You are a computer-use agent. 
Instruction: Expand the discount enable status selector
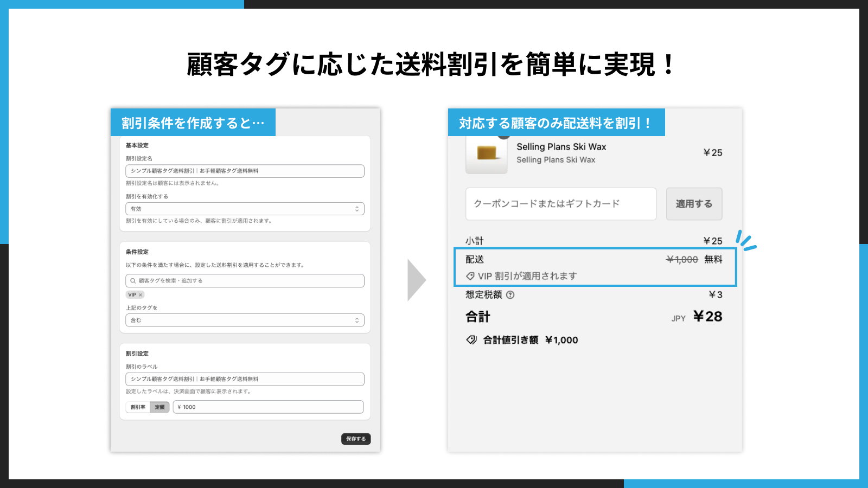[244, 208]
